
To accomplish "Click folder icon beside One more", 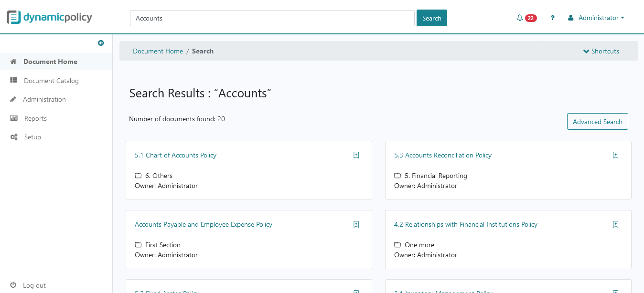I will pyautogui.click(x=397, y=245).
